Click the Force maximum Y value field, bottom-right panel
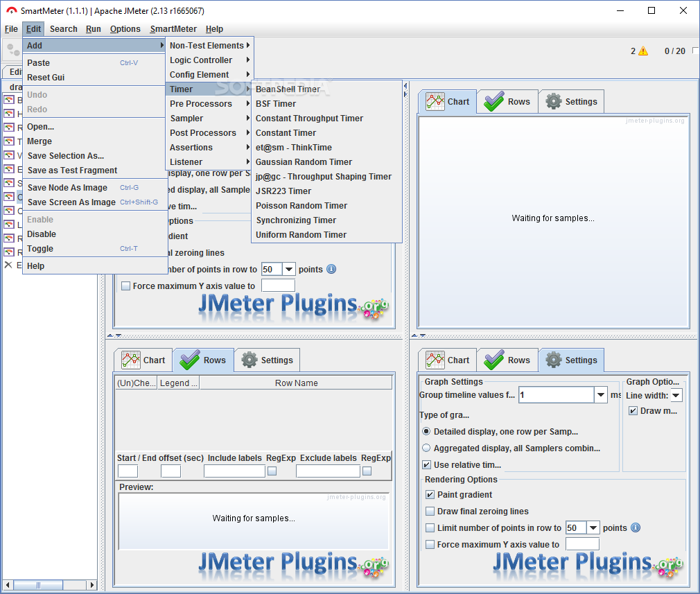The height and width of the screenshot is (594, 700). coord(582,544)
